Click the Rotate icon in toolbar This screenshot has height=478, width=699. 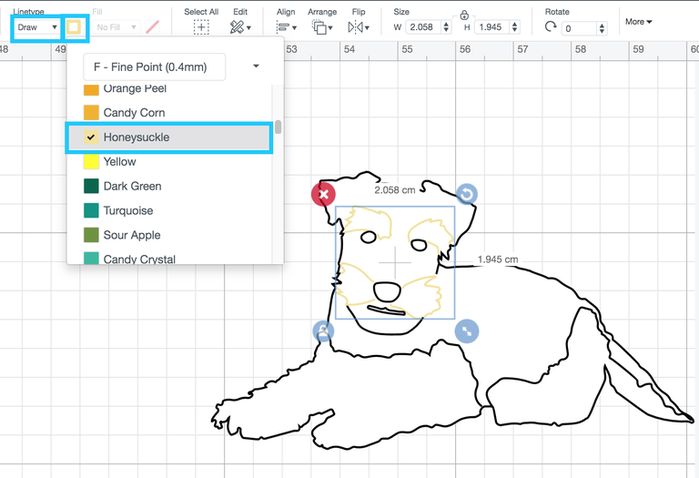(x=551, y=28)
